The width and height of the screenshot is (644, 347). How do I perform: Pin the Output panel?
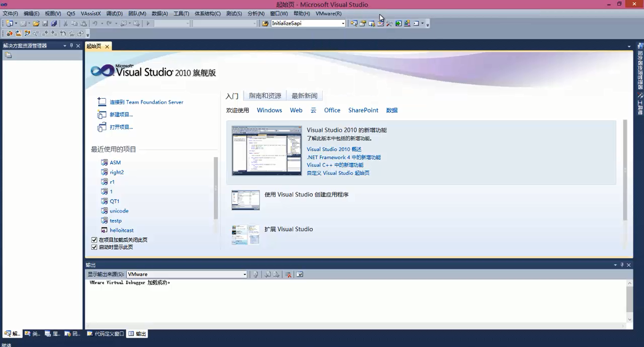(x=622, y=265)
